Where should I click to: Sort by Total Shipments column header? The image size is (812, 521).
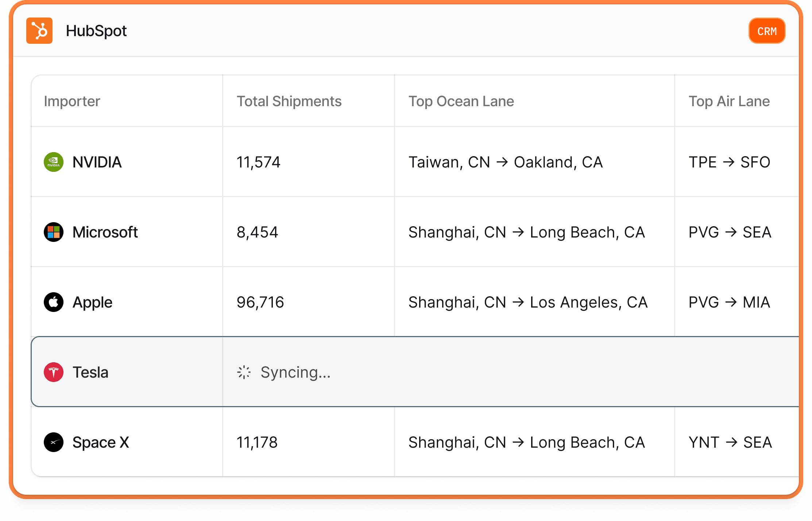tap(289, 101)
